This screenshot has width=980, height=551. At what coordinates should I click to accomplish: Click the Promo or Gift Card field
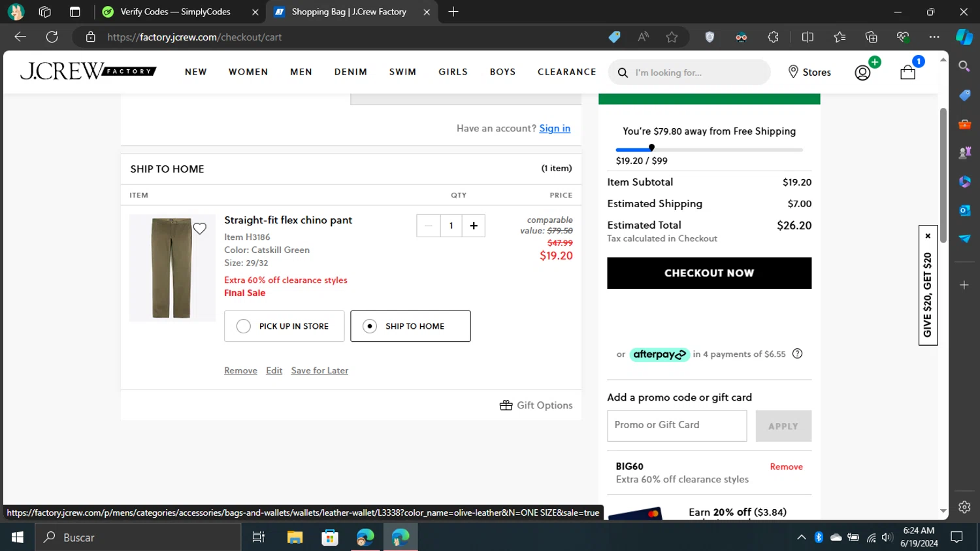click(x=677, y=426)
